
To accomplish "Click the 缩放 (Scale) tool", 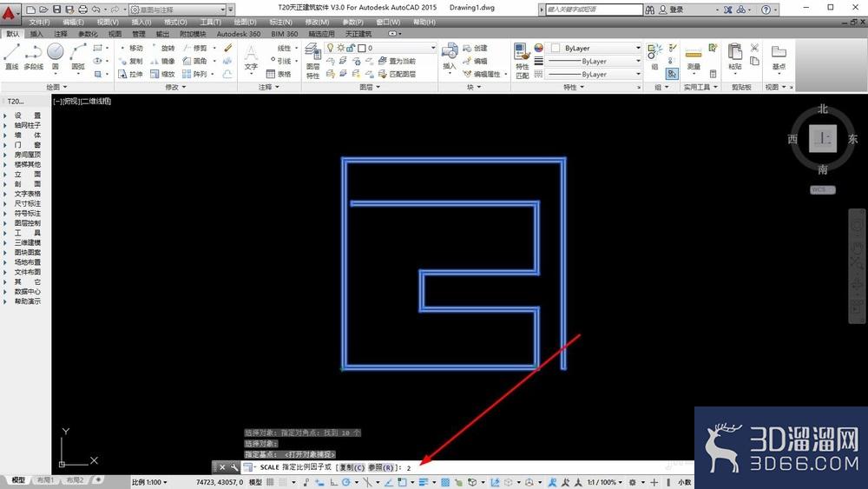I will pyautogui.click(x=163, y=74).
